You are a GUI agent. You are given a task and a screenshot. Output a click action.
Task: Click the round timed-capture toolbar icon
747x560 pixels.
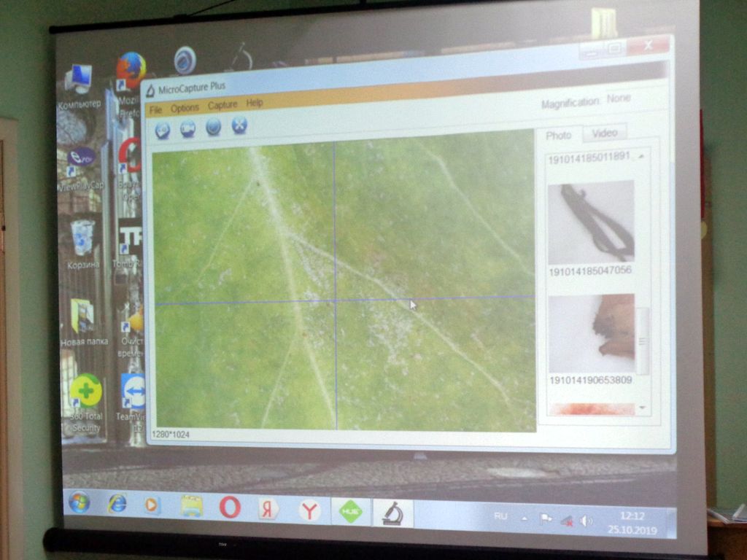coord(214,127)
